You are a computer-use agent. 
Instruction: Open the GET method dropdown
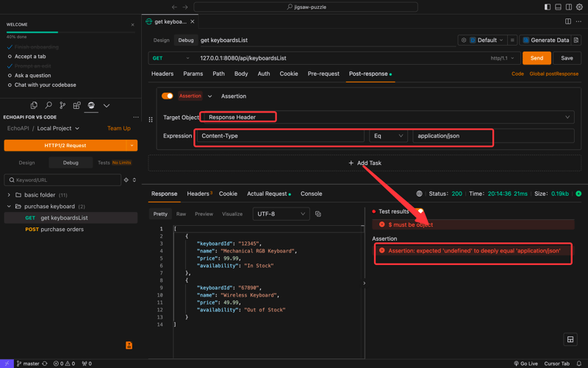coord(171,58)
